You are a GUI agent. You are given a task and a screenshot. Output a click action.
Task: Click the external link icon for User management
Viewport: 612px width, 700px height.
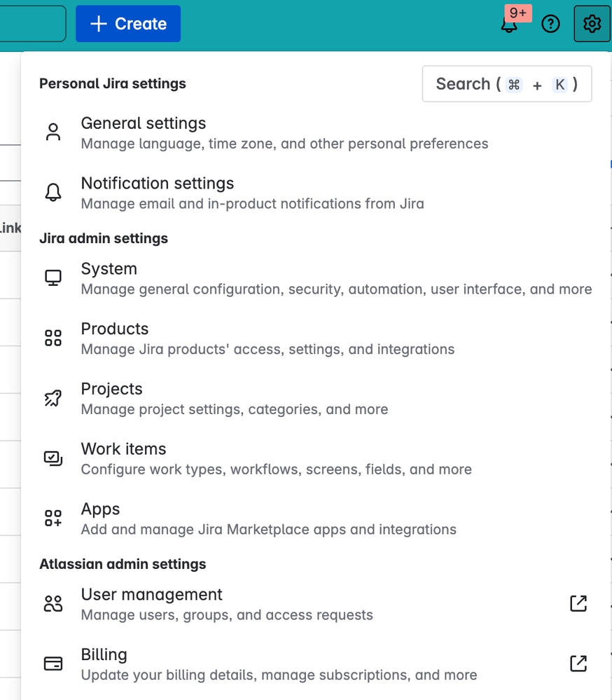578,603
